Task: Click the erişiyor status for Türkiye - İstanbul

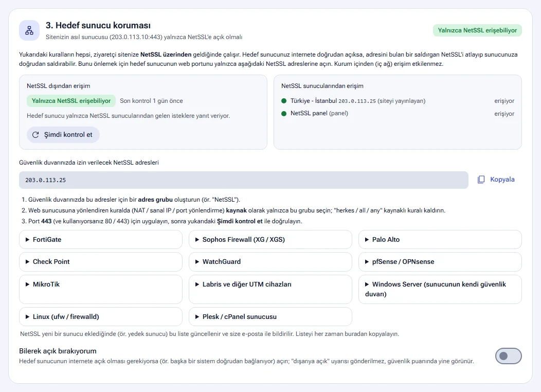Action: 504,101
